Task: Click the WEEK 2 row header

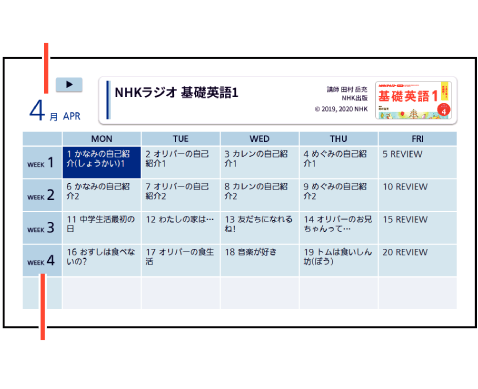Action: point(42,195)
